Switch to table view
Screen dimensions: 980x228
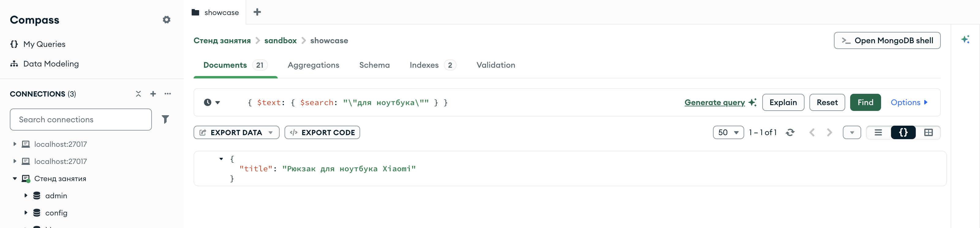tap(928, 132)
